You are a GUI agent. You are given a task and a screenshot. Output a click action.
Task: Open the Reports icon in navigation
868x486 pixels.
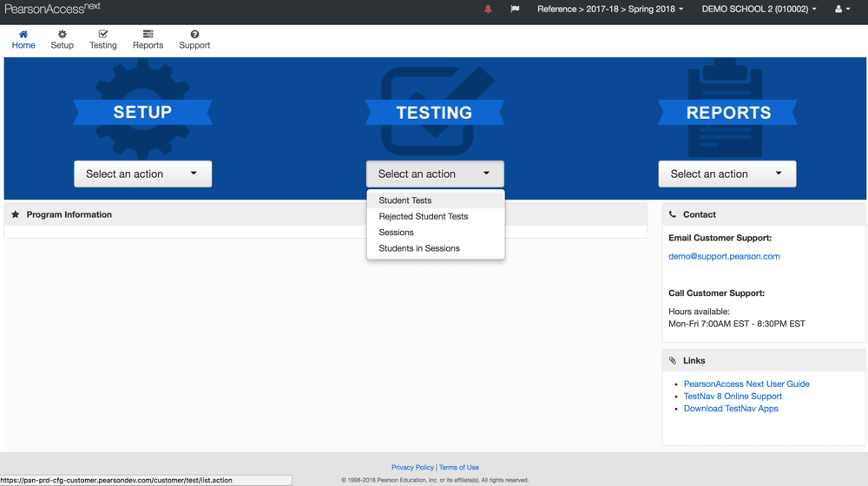148,35
